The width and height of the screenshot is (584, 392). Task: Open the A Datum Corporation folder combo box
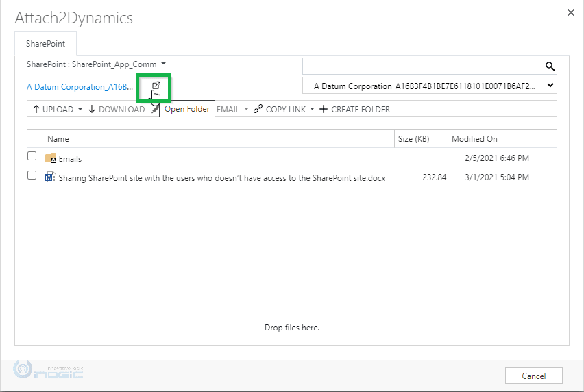tap(430, 86)
